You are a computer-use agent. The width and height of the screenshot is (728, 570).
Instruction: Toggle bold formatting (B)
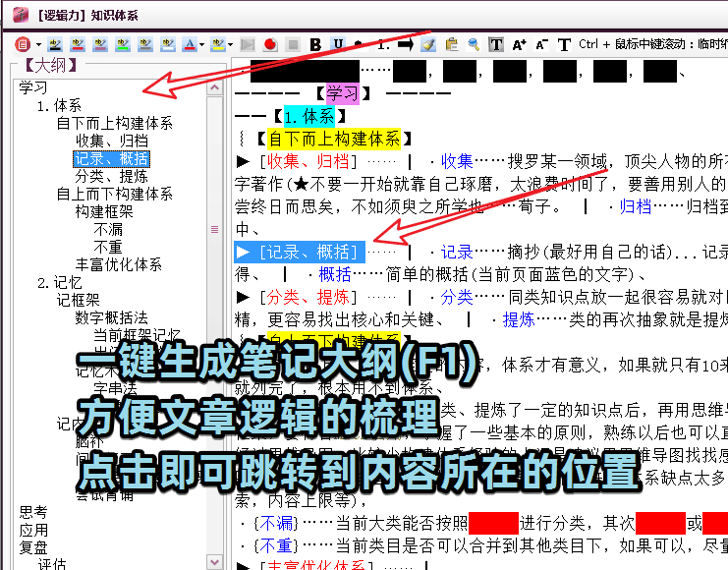[315, 44]
